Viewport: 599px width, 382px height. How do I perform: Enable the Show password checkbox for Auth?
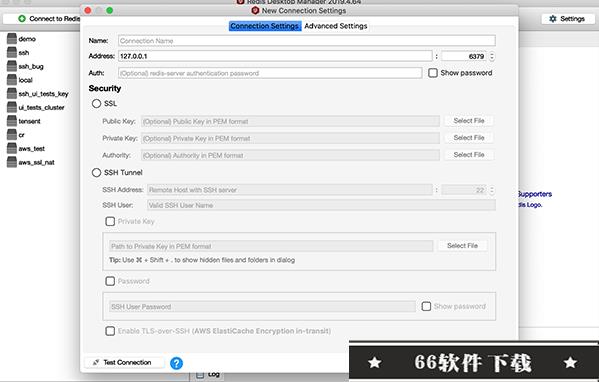433,73
